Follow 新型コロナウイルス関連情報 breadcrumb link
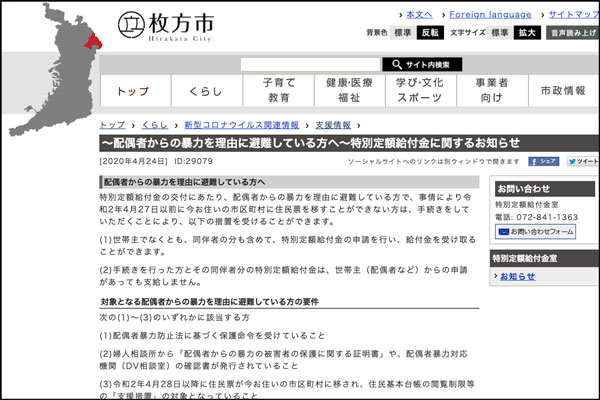The width and height of the screenshot is (600, 400). click(241, 125)
